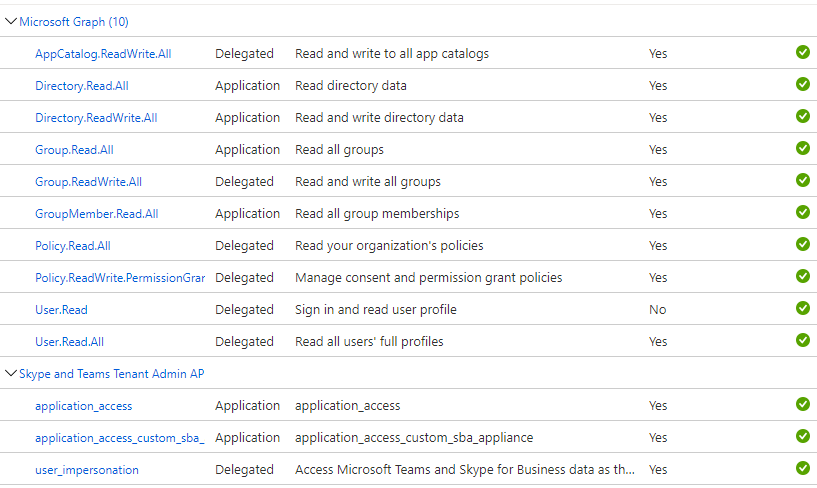The image size is (817, 488).
Task: Click granted icon for application_access_custom_sba_appliance
Action: pos(803,436)
